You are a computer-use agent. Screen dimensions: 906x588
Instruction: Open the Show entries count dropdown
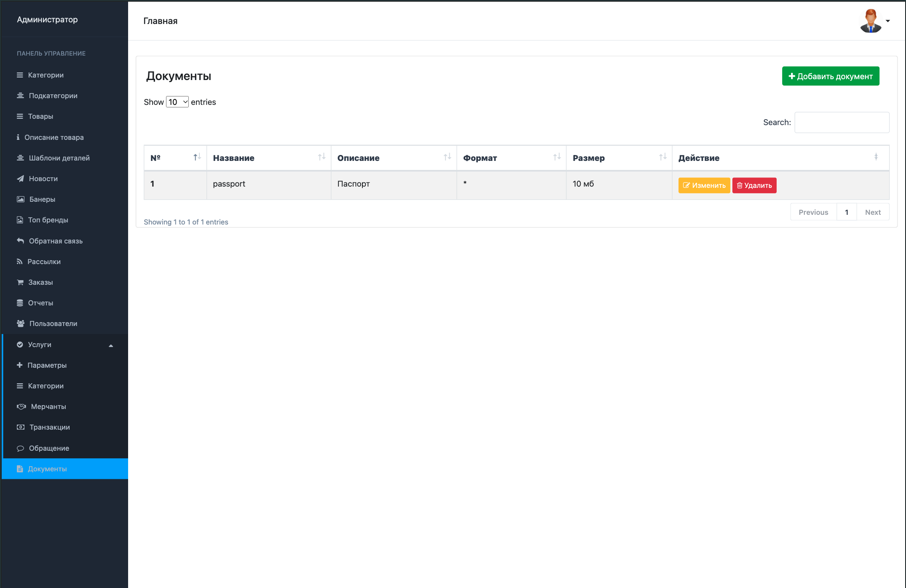[x=177, y=102]
